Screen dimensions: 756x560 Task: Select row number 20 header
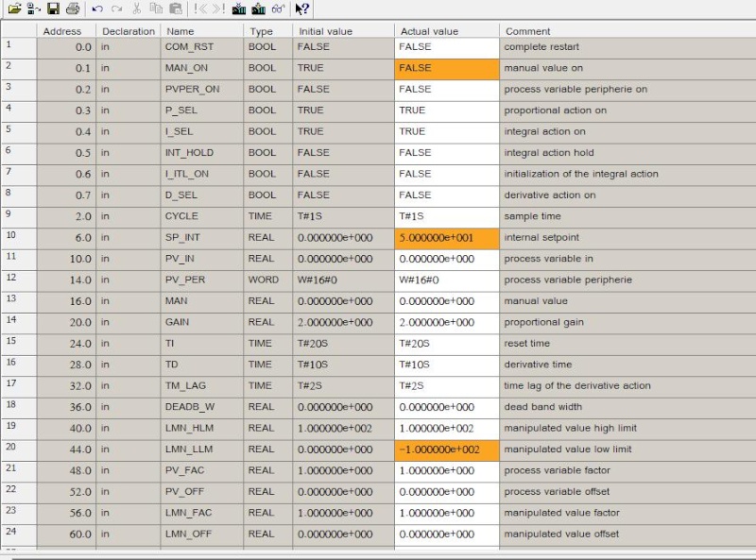pos(18,451)
